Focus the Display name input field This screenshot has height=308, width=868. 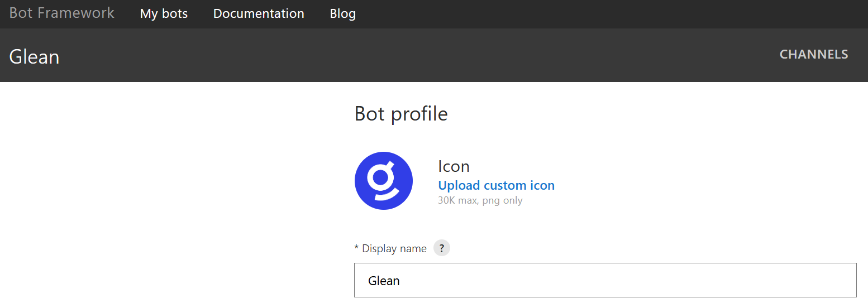click(605, 280)
